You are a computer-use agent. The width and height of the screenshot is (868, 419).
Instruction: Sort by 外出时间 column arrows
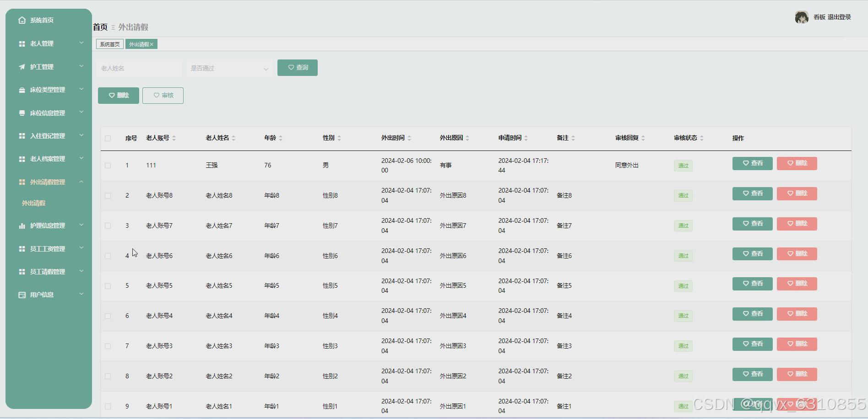[x=409, y=138]
